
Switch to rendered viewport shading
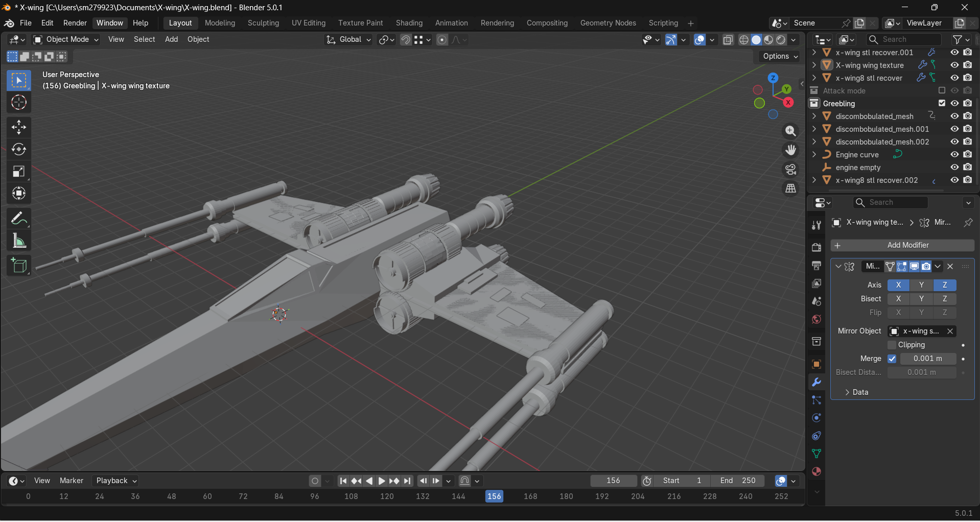781,40
